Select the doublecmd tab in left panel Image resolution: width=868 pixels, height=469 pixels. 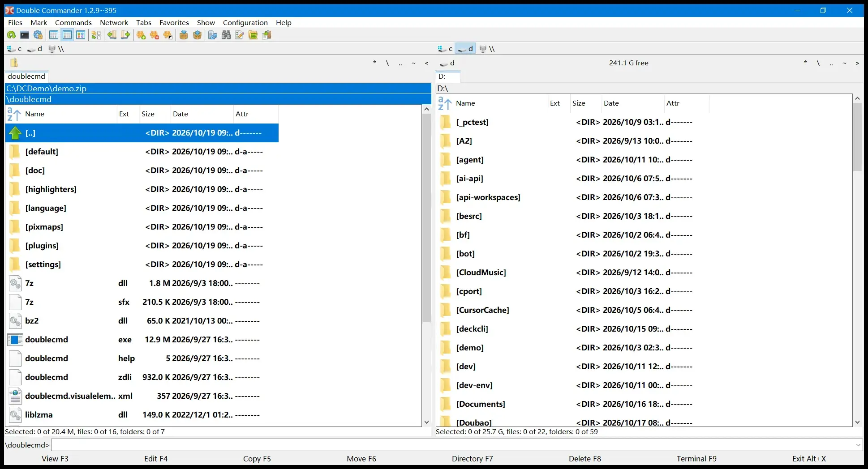tap(26, 77)
